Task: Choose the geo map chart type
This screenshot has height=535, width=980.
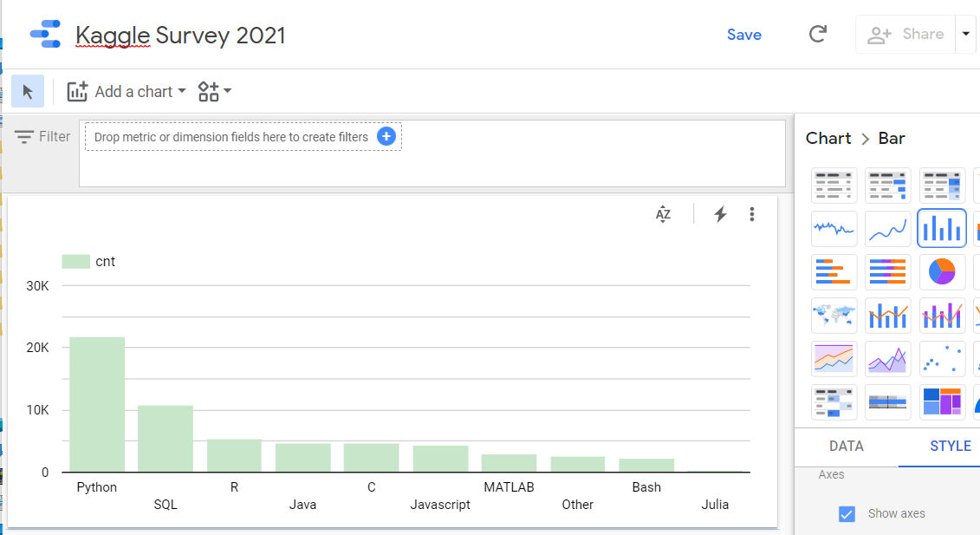Action: 834,315
